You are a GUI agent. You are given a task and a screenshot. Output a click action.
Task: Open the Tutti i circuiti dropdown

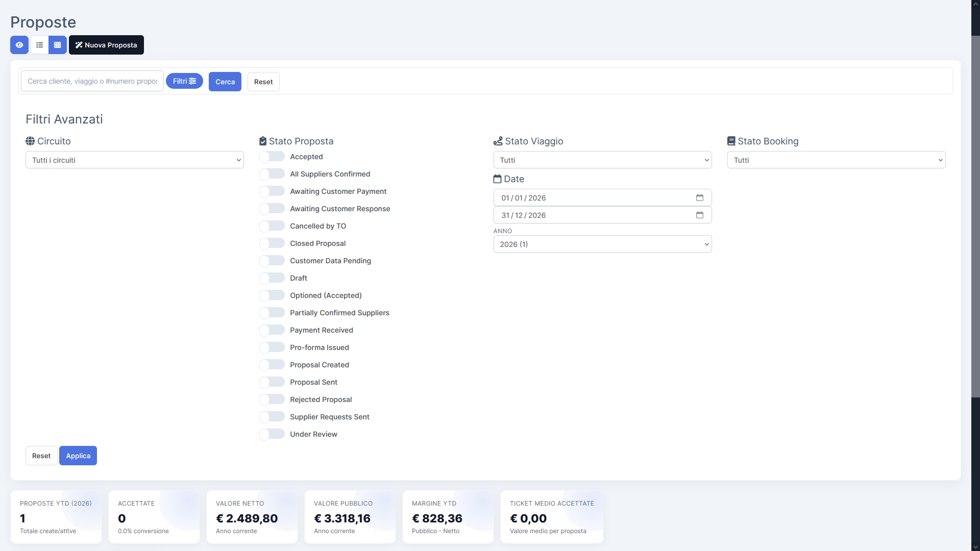134,160
